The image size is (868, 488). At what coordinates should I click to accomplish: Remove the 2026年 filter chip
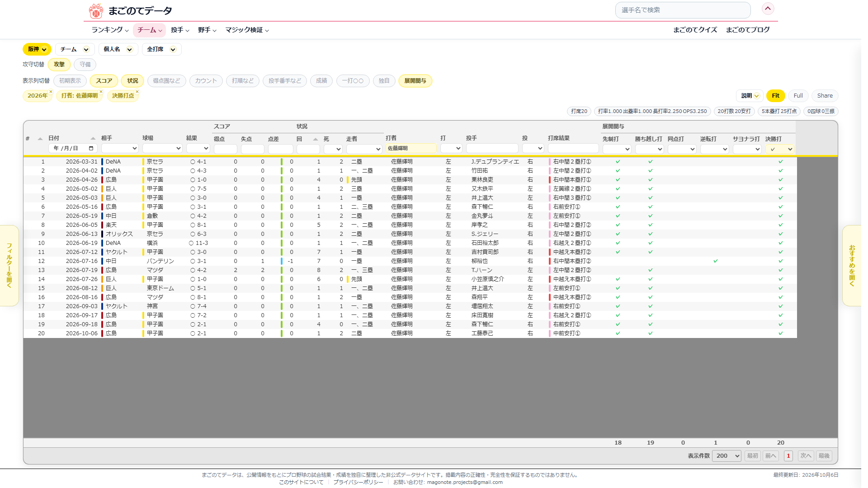pos(51,92)
